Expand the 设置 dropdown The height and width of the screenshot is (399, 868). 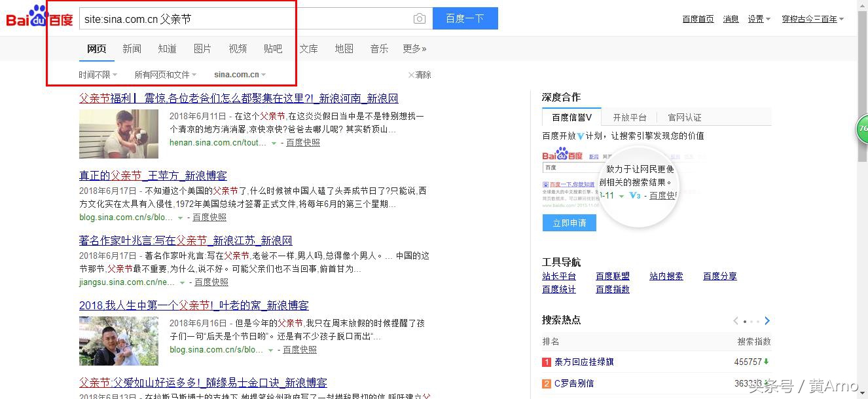click(x=759, y=19)
